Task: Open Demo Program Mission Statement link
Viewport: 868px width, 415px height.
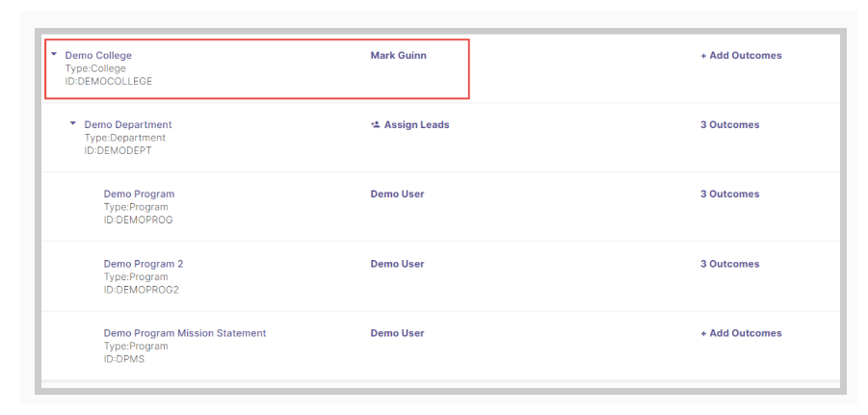Action: click(185, 333)
